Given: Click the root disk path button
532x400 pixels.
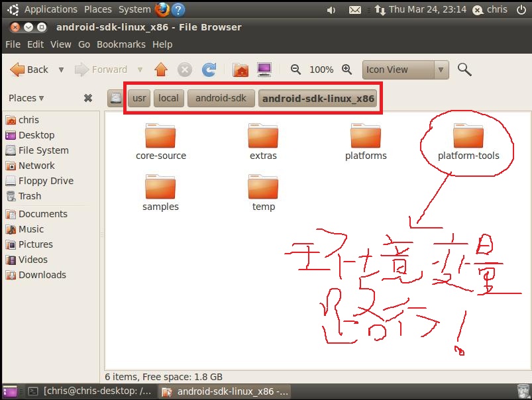Looking at the screenshot, I should tap(116, 99).
